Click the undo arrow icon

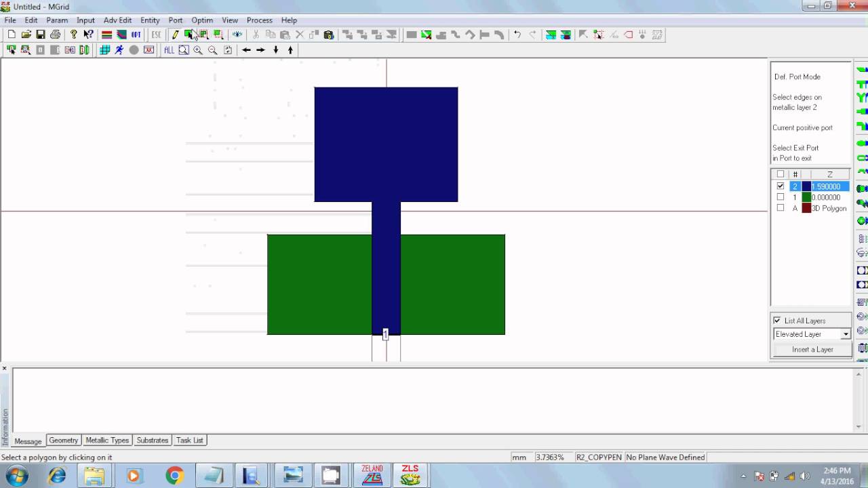517,35
